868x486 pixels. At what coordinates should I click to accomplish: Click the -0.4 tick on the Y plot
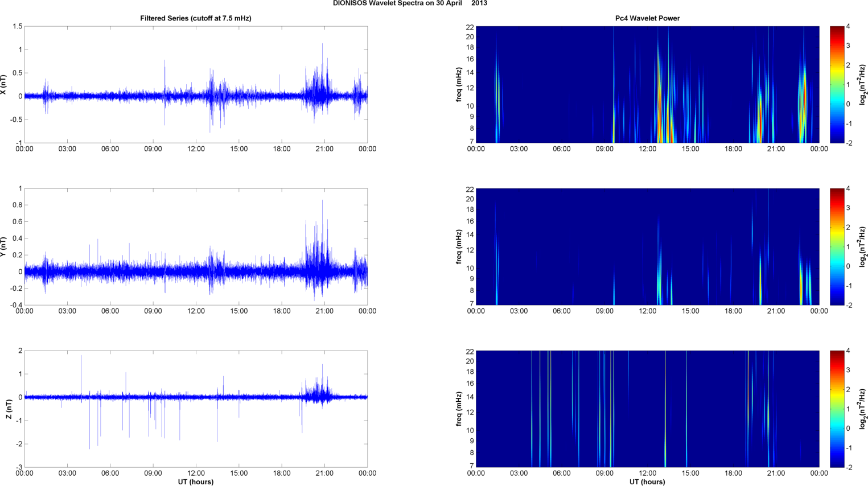point(15,305)
